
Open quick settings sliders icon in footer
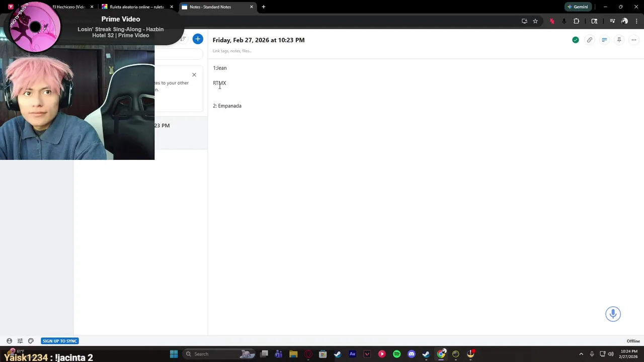point(20,341)
